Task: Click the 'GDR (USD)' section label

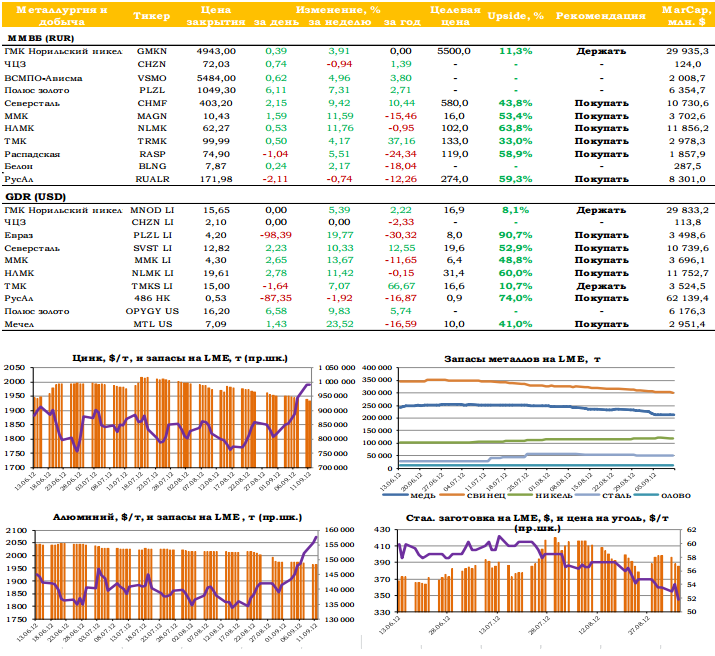Action: pyautogui.click(x=36, y=197)
